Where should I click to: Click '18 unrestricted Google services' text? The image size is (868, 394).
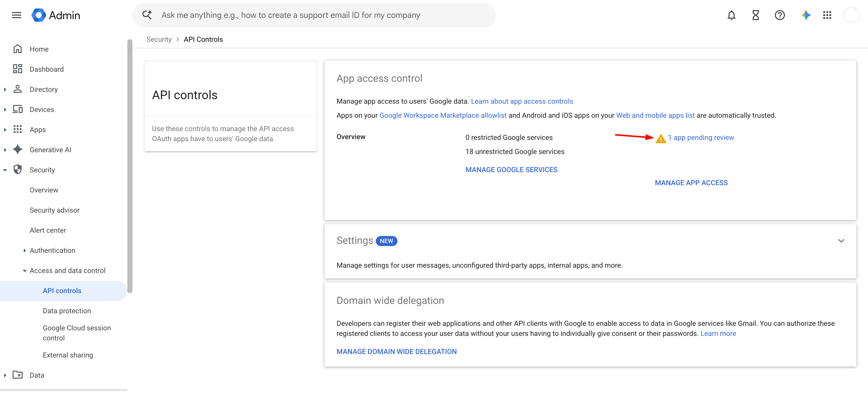[515, 152]
